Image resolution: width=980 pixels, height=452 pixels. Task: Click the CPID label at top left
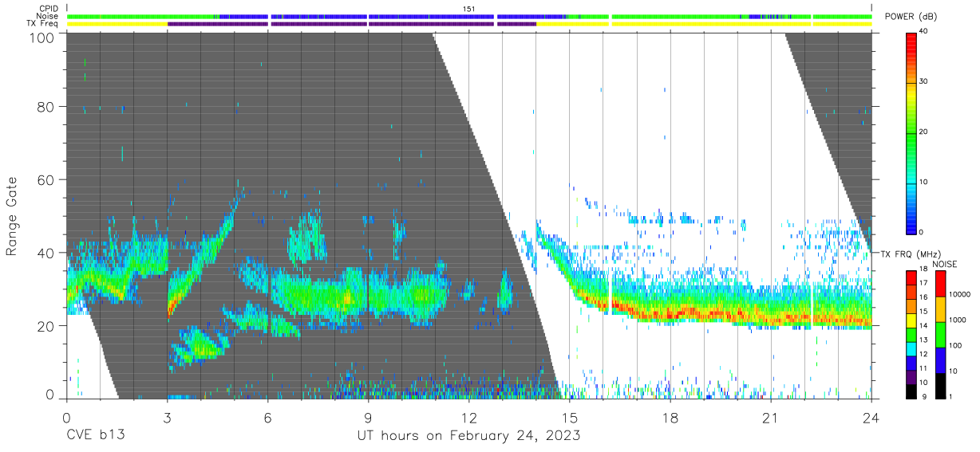49,9
